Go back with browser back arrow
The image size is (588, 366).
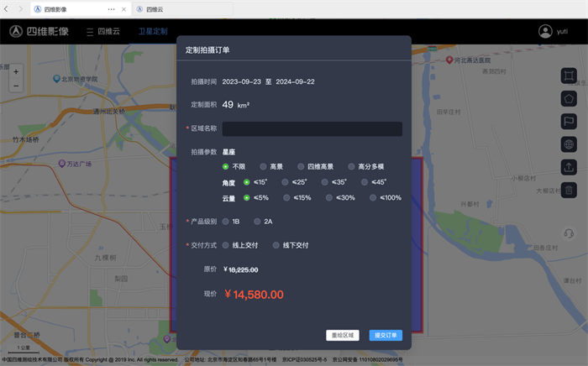pos(6,9)
